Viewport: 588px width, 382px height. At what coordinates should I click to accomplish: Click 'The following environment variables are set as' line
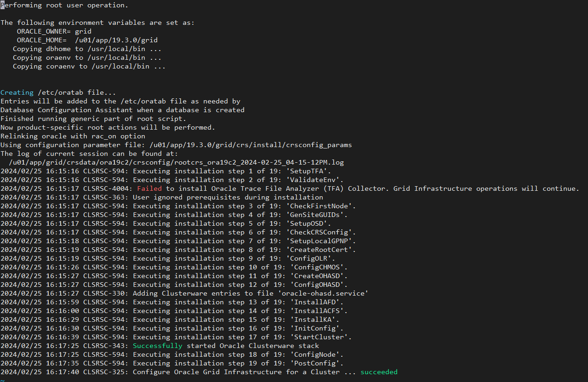click(x=97, y=23)
